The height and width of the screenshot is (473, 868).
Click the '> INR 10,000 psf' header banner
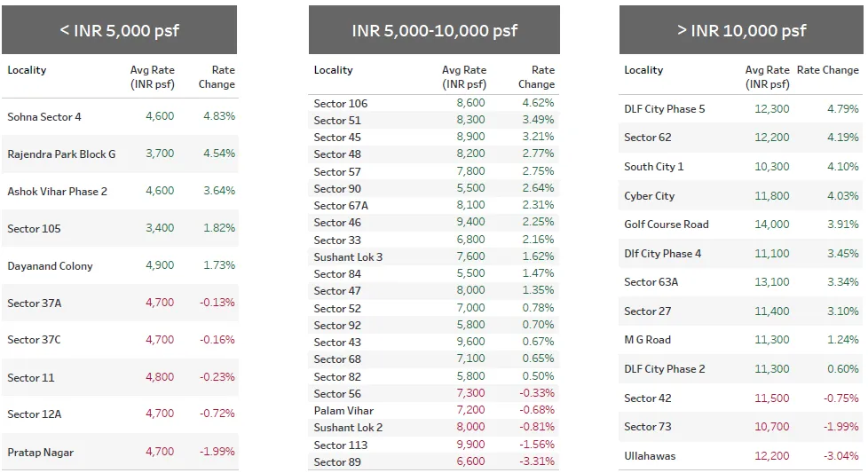click(x=741, y=30)
